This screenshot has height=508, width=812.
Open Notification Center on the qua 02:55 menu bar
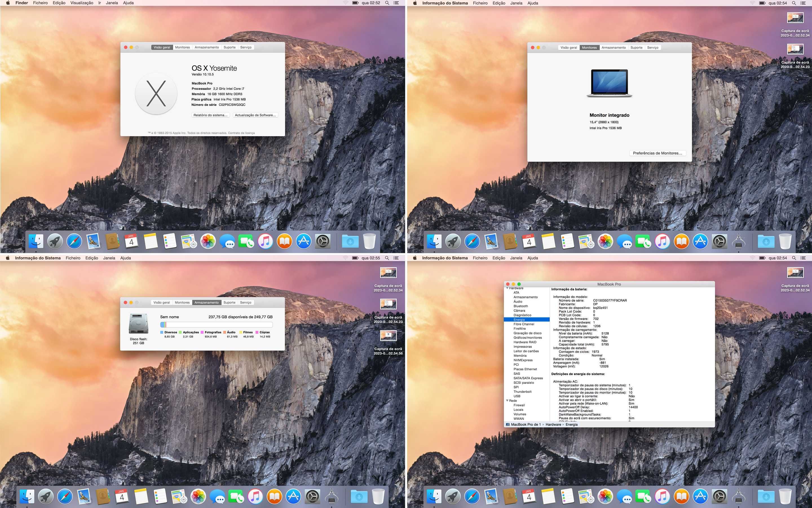pyautogui.click(x=396, y=258)
